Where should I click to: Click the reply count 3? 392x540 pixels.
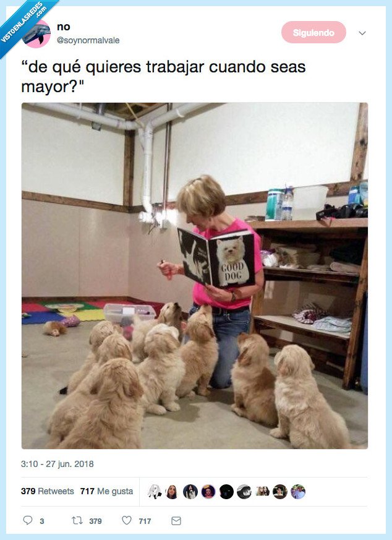pyautogui.click(x=41, y=521)
